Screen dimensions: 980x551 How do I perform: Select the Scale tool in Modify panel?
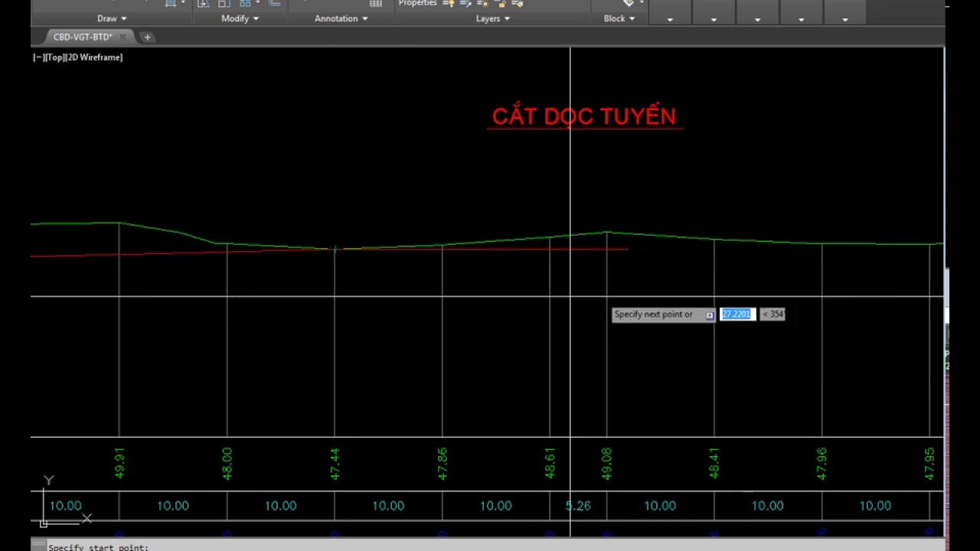coord(223,3)
